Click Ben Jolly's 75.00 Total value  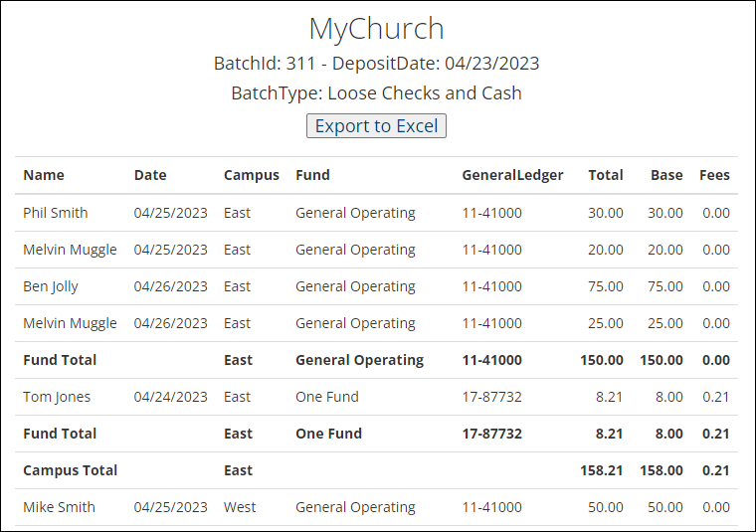(x=606, y=286)
